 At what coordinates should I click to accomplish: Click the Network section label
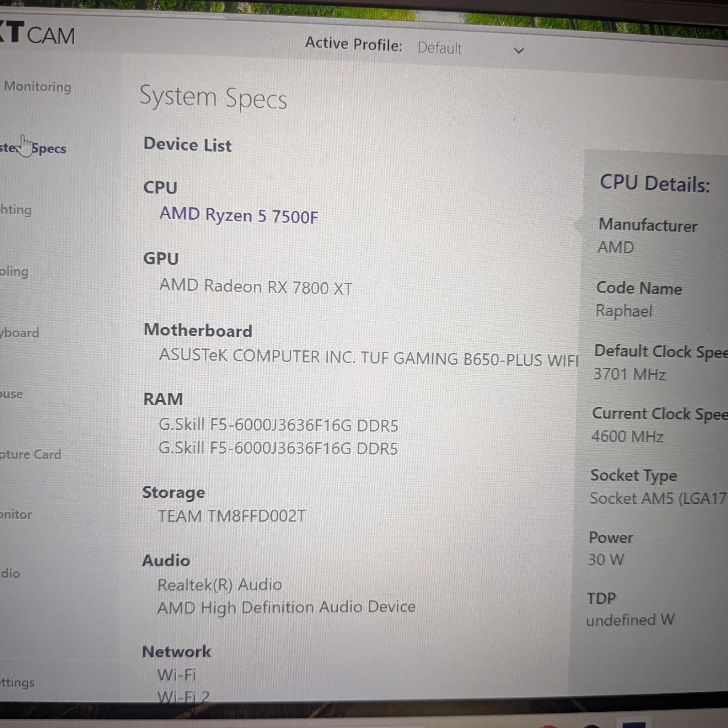[176, 652]
